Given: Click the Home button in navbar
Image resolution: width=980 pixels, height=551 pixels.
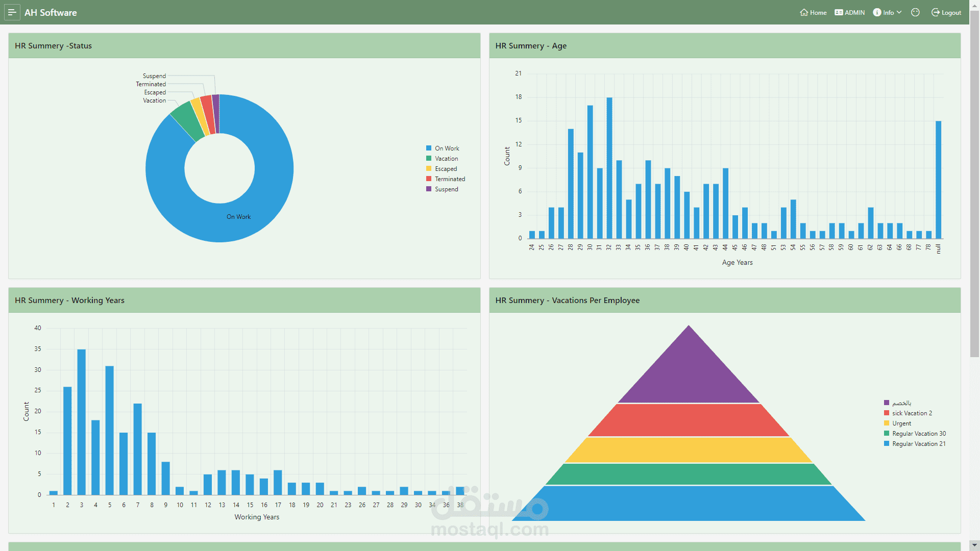Looking at the screenshot, I should (813, 12).
